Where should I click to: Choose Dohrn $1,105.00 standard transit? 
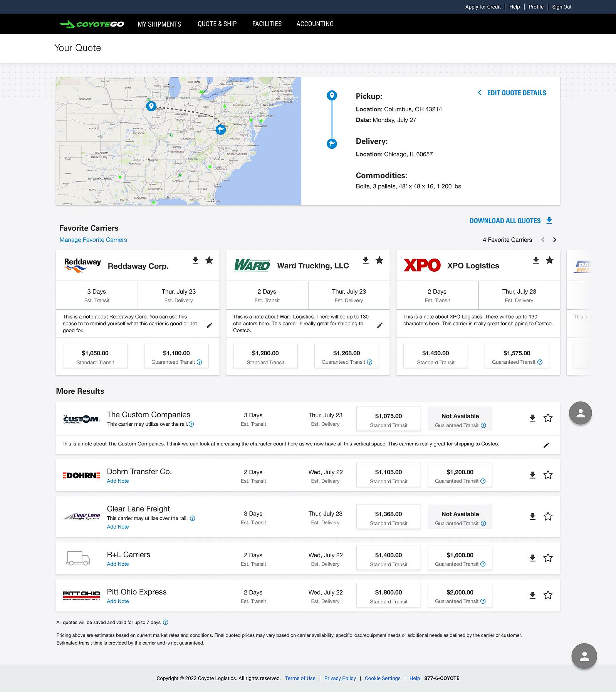[389, 475]
